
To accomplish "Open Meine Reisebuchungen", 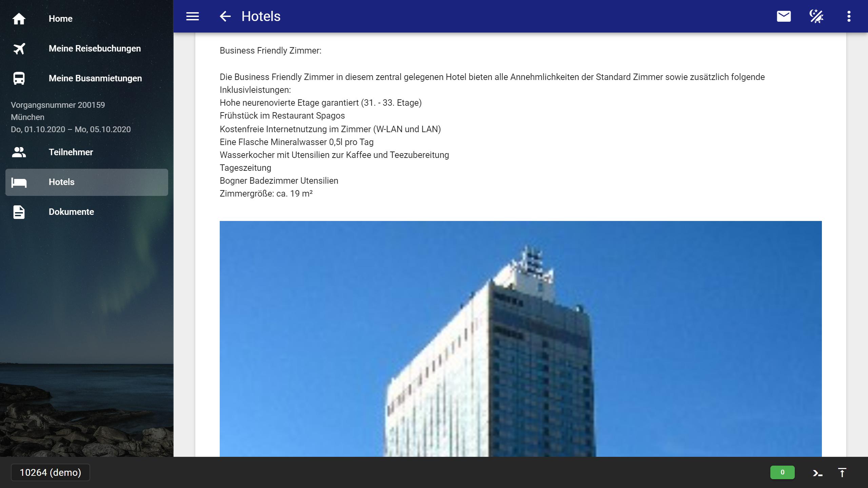I will coord(87,48).
